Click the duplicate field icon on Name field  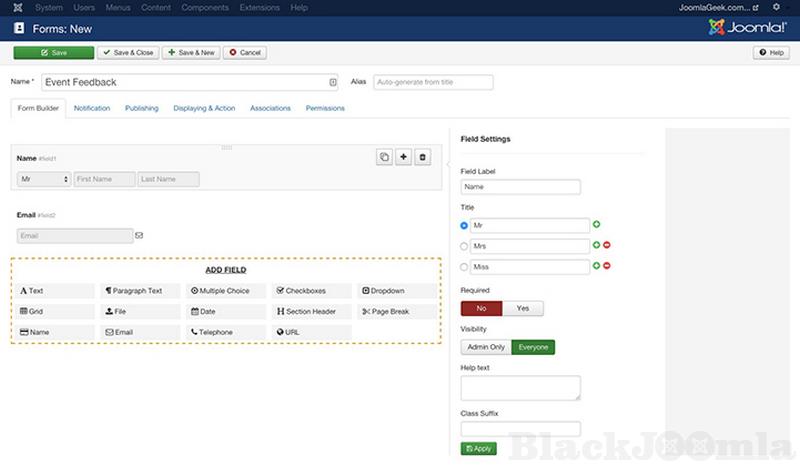pos(384,157)
